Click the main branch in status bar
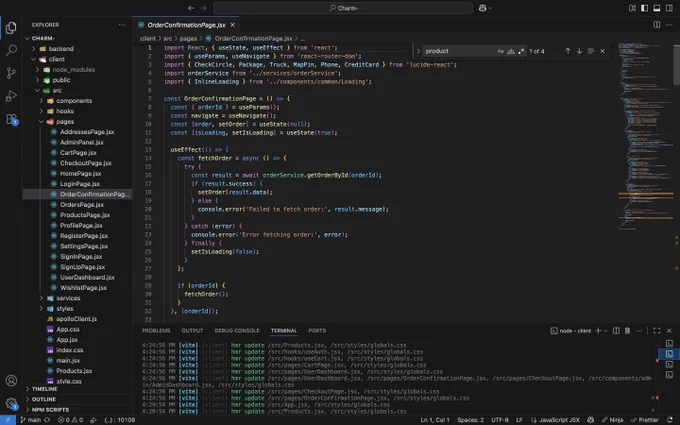 tap(31, 420)
